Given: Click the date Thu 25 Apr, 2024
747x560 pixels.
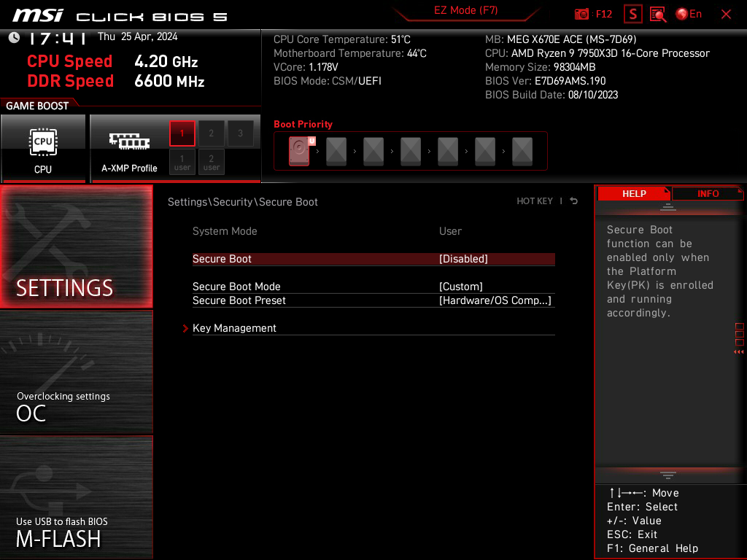Looking at the screenshot, I should [x=137, y=36].
